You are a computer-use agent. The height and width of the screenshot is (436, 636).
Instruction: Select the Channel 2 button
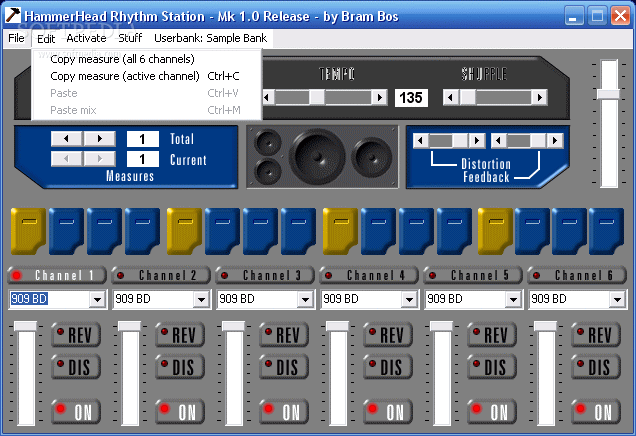coord(161,275)
